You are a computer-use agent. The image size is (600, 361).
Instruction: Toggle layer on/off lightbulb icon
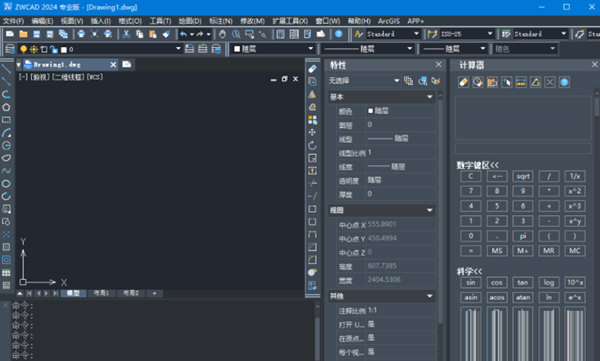[24, 49]
